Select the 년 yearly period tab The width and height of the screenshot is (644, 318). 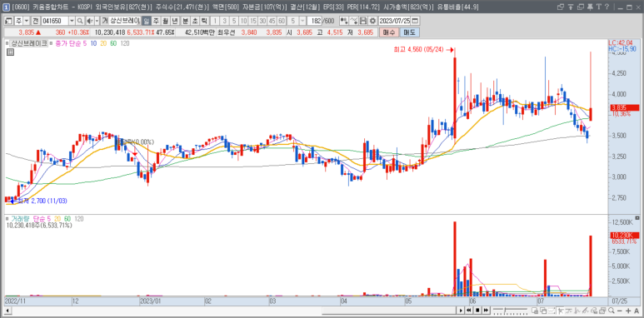175,21
